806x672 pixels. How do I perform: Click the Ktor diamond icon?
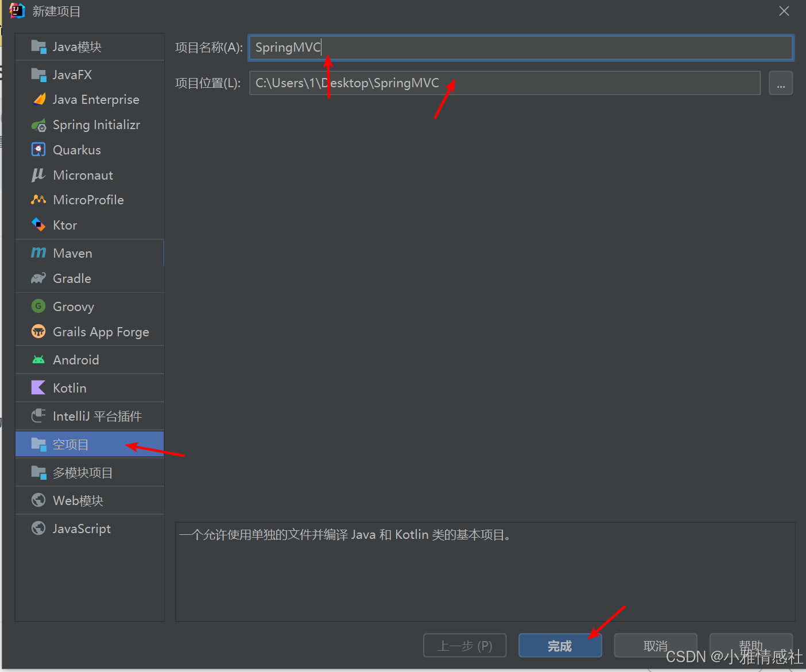point(38,225)
